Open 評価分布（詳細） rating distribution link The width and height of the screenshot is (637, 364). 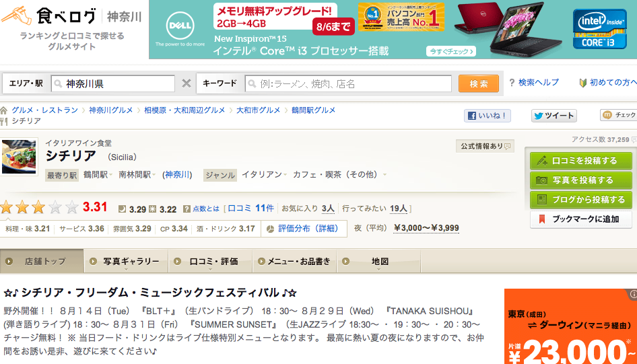pos(308,229)
